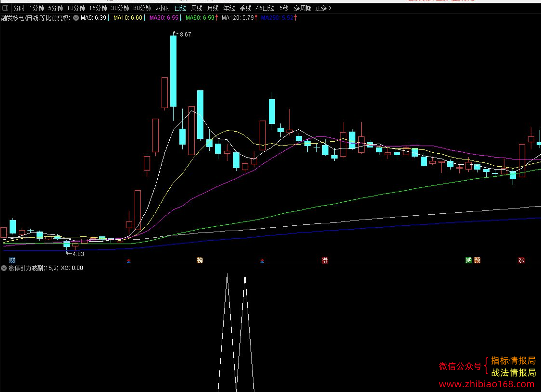This screenshot has width=541, height=392.
Task: Select the 5分钟 period tab
Action: [x=55, y=8]
